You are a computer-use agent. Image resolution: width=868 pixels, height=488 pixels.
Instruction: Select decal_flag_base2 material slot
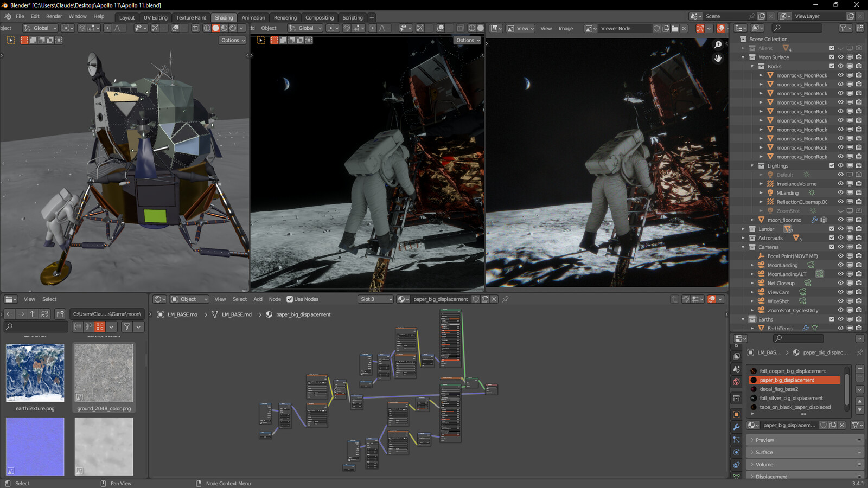pyautogui.click(x=795, y=389)
